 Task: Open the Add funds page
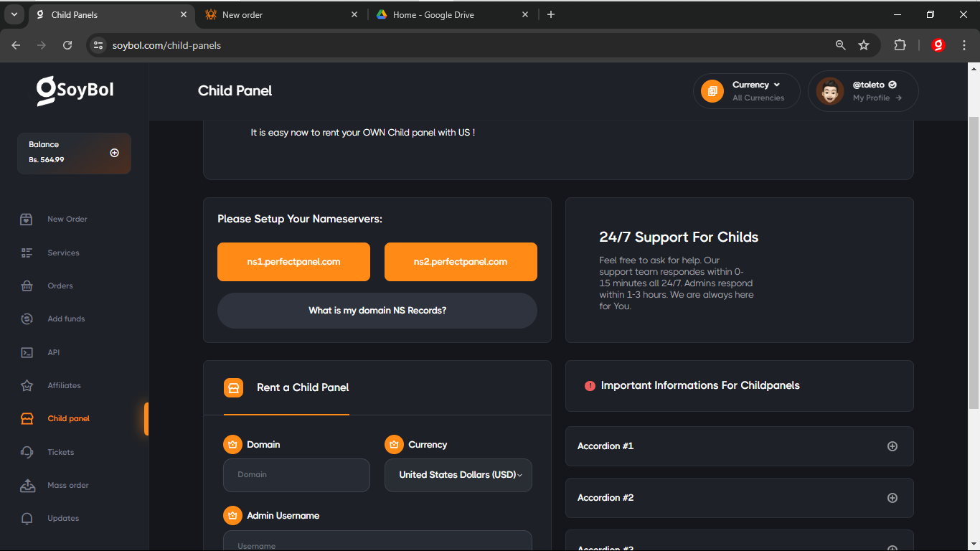(66, 319)
